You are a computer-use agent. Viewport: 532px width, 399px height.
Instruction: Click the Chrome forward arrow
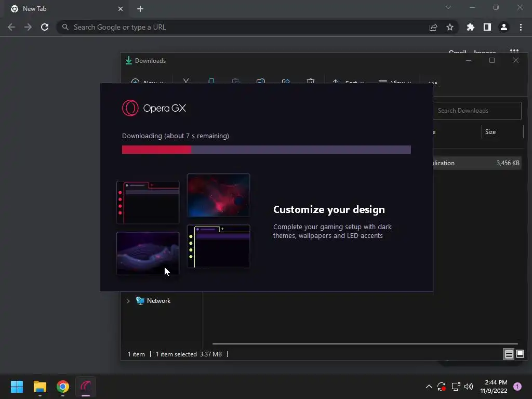[x=28, y=27]
